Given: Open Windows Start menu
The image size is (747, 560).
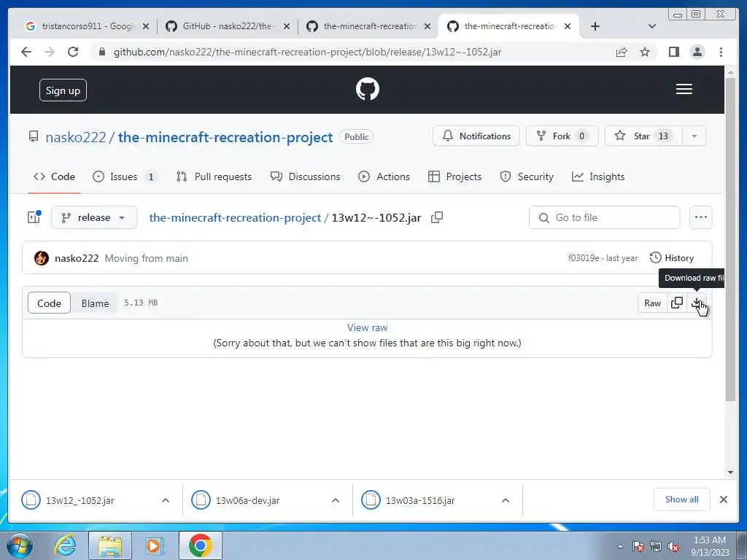Looking at the screenshot, I should point(20,545).
